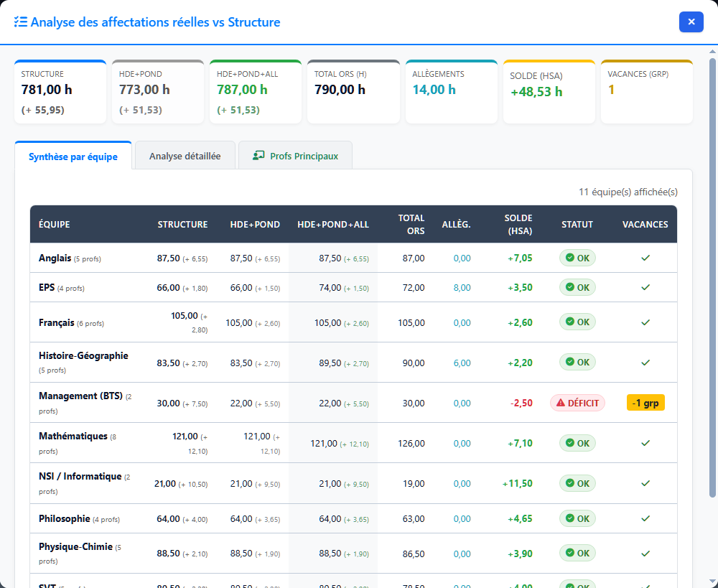This screenshot has width=718, height=588.
Task: Click the HDE+POND+ALL 787,00 h summary card
Action: point(256,92)
